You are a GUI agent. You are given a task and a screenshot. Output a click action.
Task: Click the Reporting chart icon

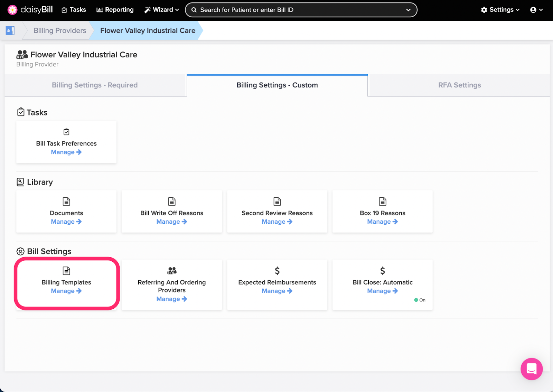pos(100,10)
